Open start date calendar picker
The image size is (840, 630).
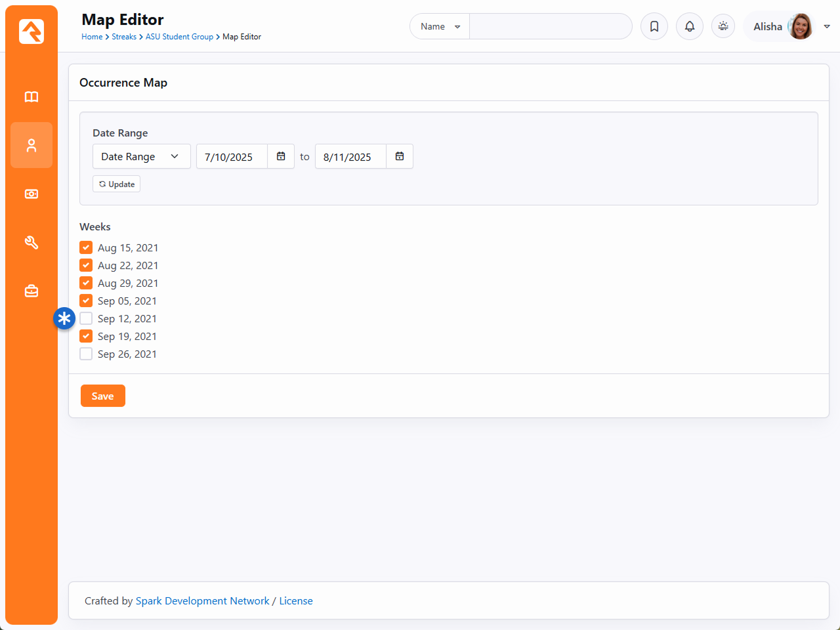[281, 156]
